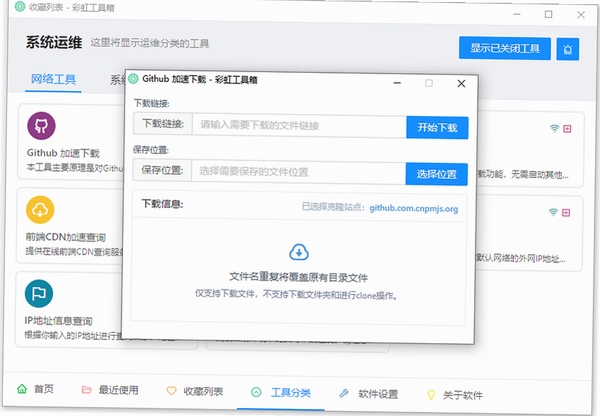The image size is (600, 416).
Task: Focus the 下载链接 URL input field
Action: [299, 125]
